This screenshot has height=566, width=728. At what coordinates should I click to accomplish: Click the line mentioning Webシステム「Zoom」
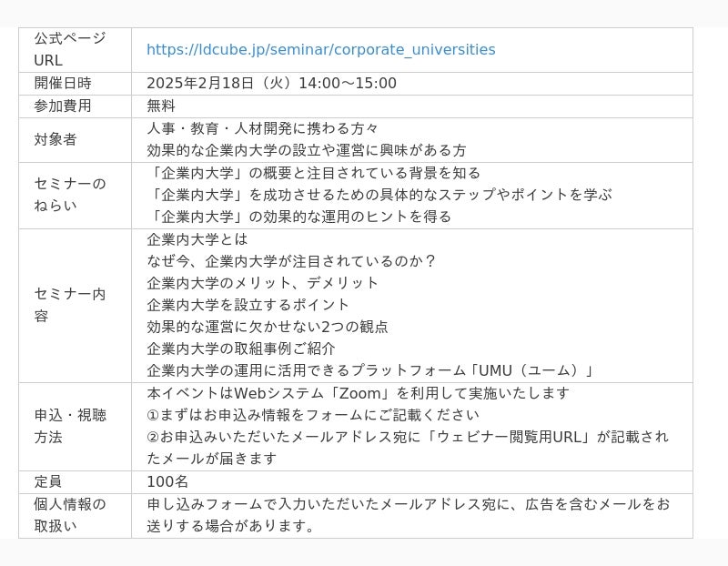tap(358, 393)
